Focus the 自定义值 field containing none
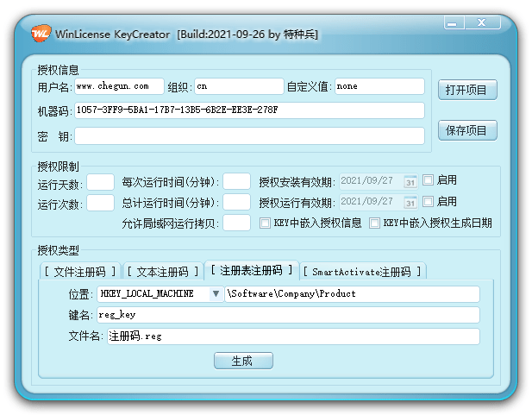This screenshot has width=532, height=415. coord(379,86)
